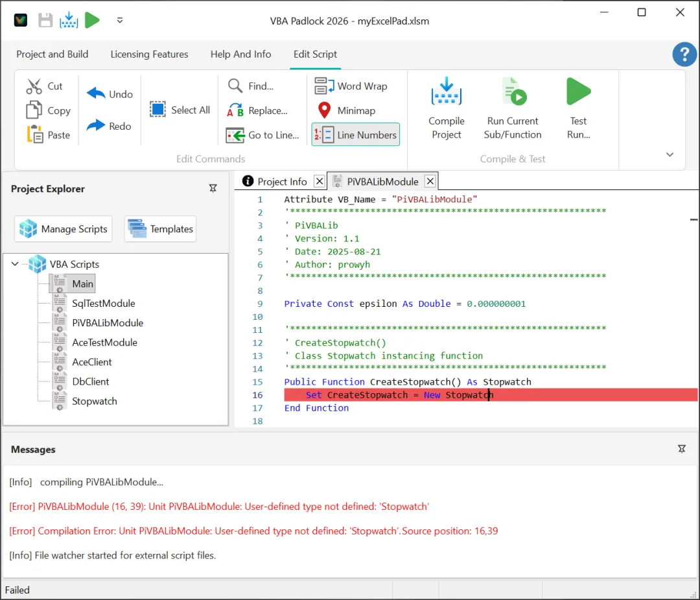Click the Manage Scripts button

click(63, 229)
